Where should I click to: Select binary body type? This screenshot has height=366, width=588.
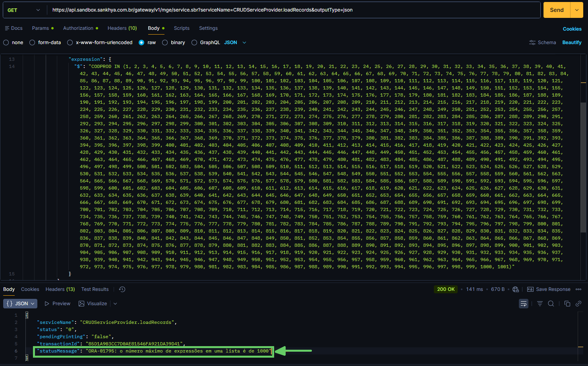[174, 43]
